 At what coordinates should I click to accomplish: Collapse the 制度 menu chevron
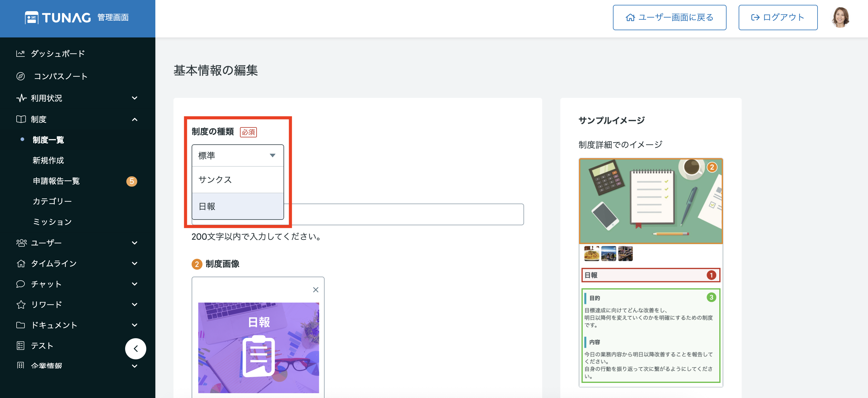point(134,120)
